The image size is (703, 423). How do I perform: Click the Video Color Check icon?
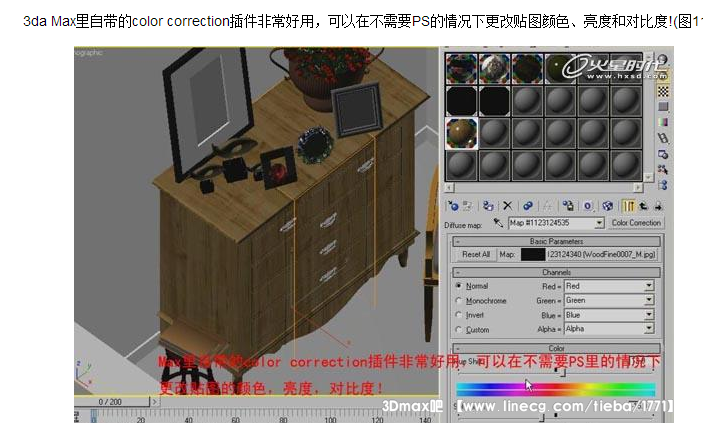(x=663, y=122)
